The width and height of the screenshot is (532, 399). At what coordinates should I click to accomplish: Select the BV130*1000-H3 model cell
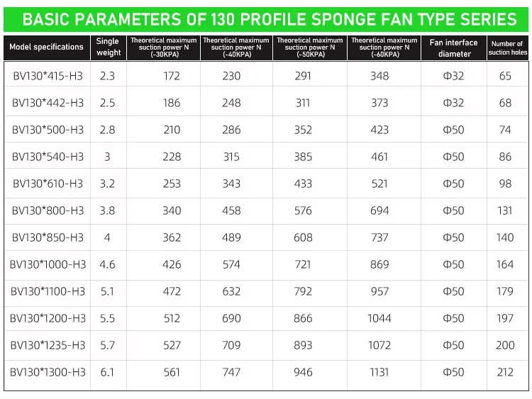click(x=48, y=264)
